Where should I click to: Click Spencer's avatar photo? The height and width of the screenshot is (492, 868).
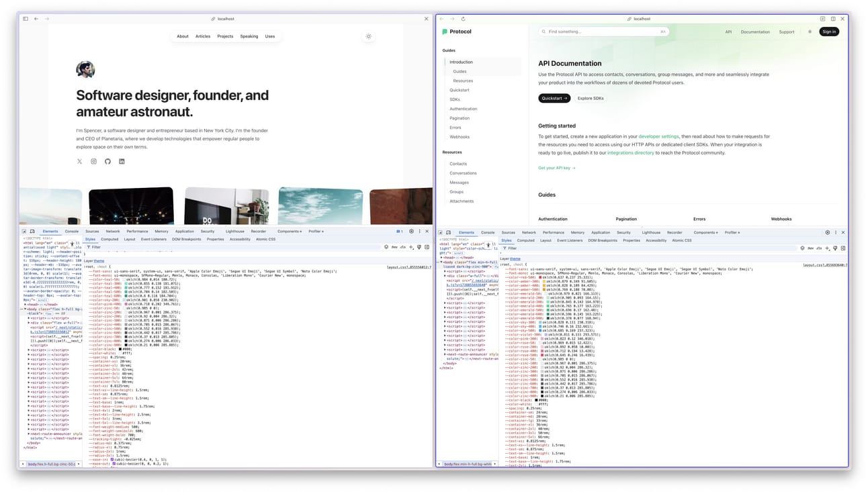[x=85, y=69]
